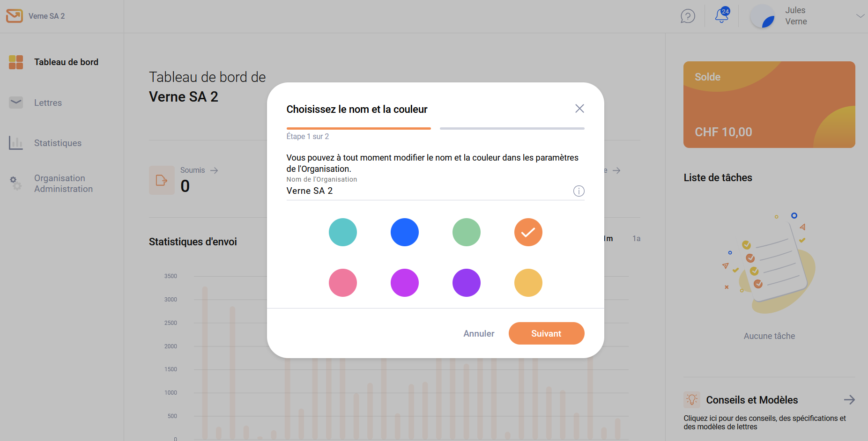Open Conseils et Modèles lightbulb icon
This screenshot has width=868, height=441.
click(x=692, y=399)
